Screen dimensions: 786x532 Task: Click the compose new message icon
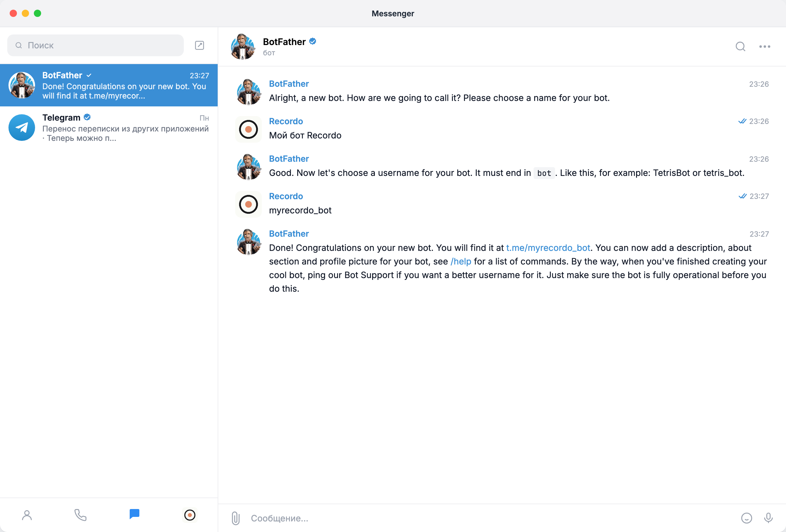199,45
